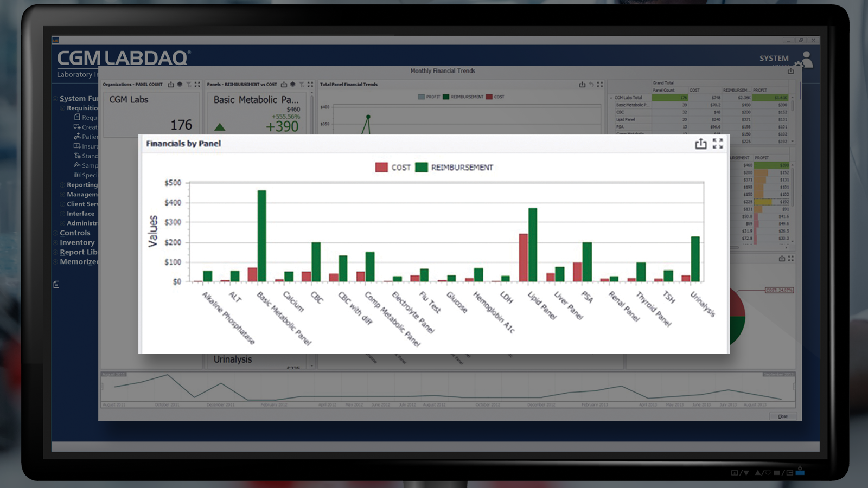
Task: Maximize the Organizations PANEL COUNT widget
Action: tap(197, 84)
